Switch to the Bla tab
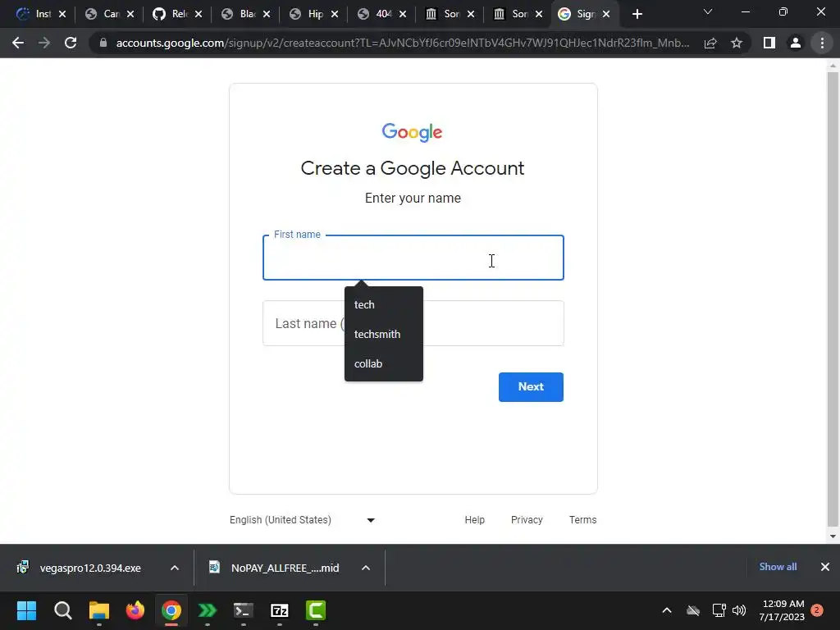840x630 pixels. coord(238,14)
